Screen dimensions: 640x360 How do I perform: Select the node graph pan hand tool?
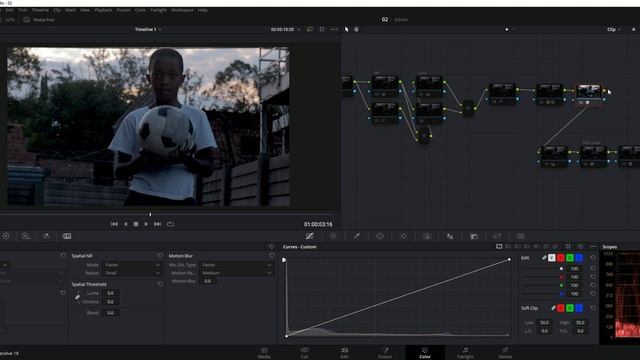[x=356, y=29]
